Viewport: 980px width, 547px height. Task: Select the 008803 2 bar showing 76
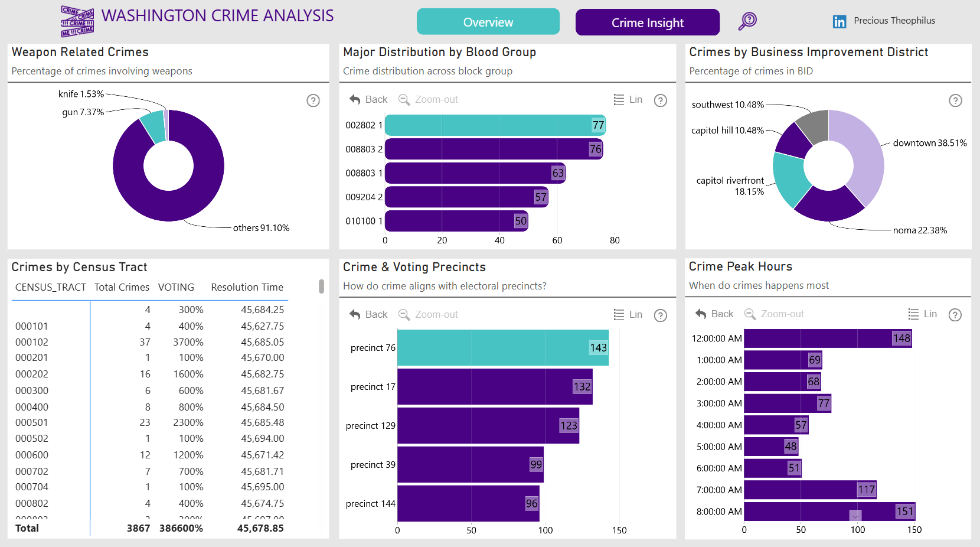494,149
